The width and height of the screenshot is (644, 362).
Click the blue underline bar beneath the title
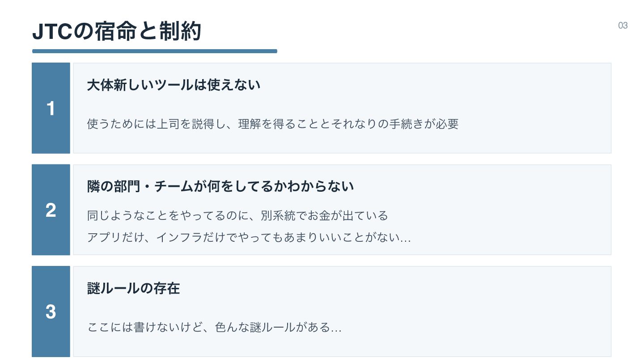tap(155, 51)
